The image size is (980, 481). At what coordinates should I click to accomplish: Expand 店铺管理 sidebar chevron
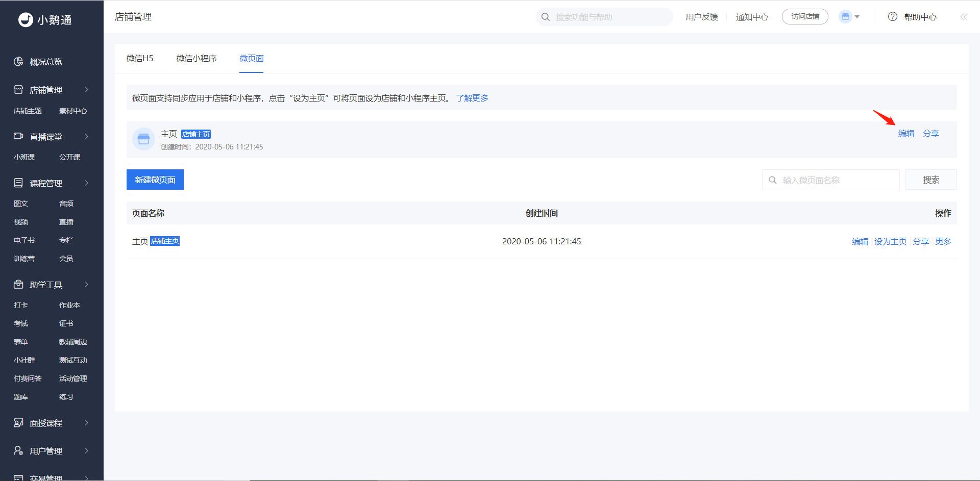coord(86,90)
